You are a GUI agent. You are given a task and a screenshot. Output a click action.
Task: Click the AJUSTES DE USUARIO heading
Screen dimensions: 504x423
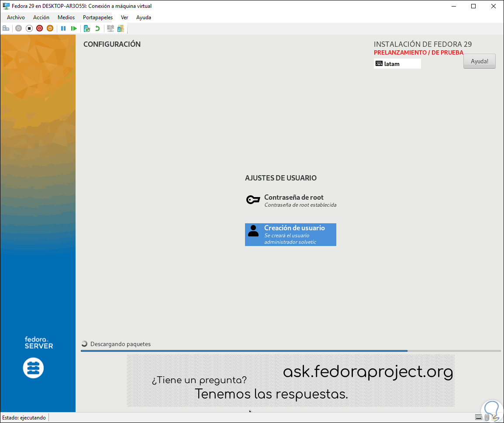pyautogui.click(x=281, y=178)
